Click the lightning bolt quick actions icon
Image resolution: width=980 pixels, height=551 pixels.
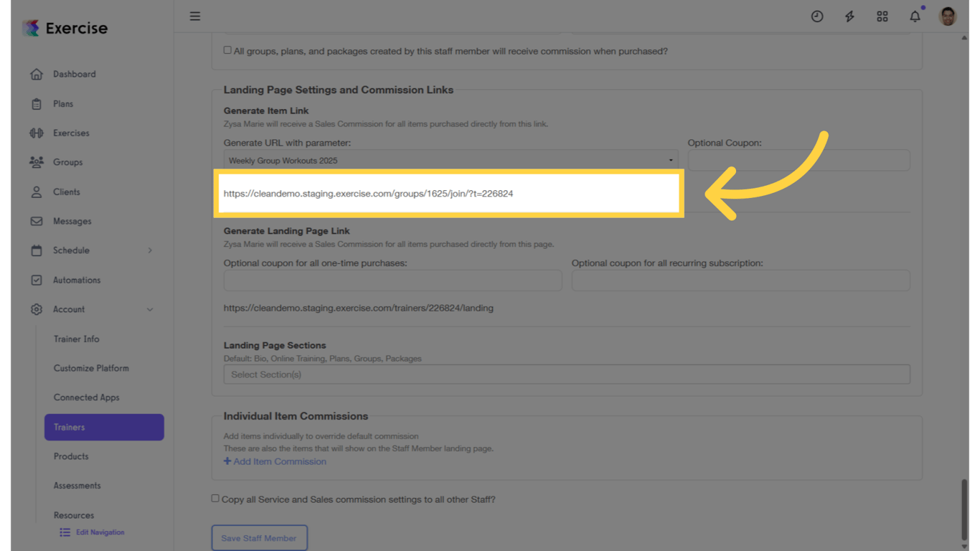(849, 16)
